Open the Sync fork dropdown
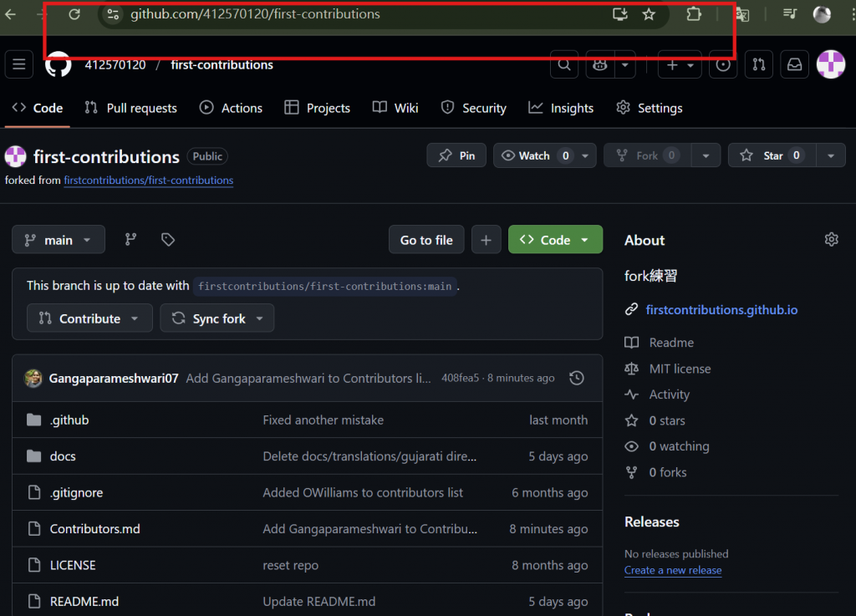This screenshot has width=856, height=616. tap(217, 318)
